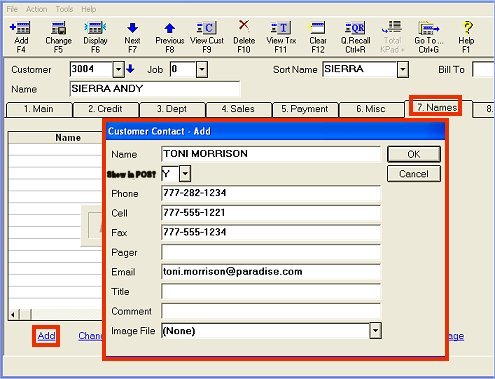Expand the Image File dropdown

[x=375, y=331]
